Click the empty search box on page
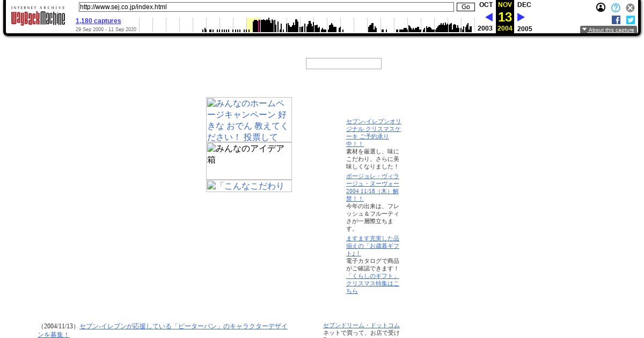644x338 pixels. point(343,63)
